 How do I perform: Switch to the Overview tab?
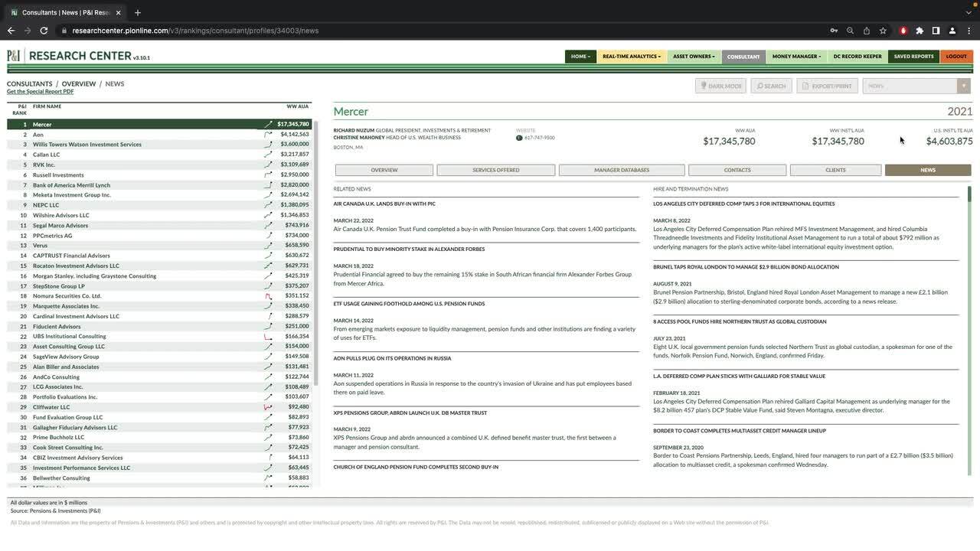coord(384,170)
